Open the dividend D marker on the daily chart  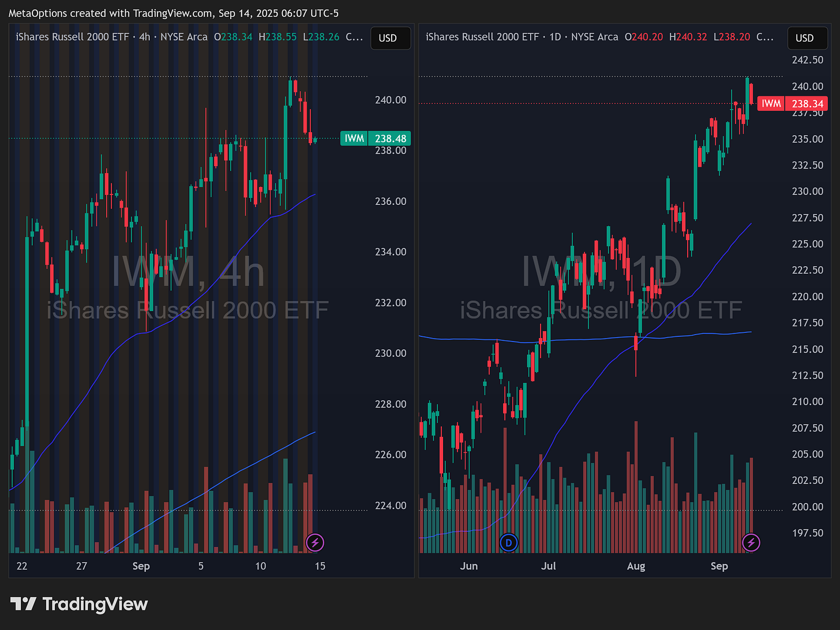tap(508, 542)
